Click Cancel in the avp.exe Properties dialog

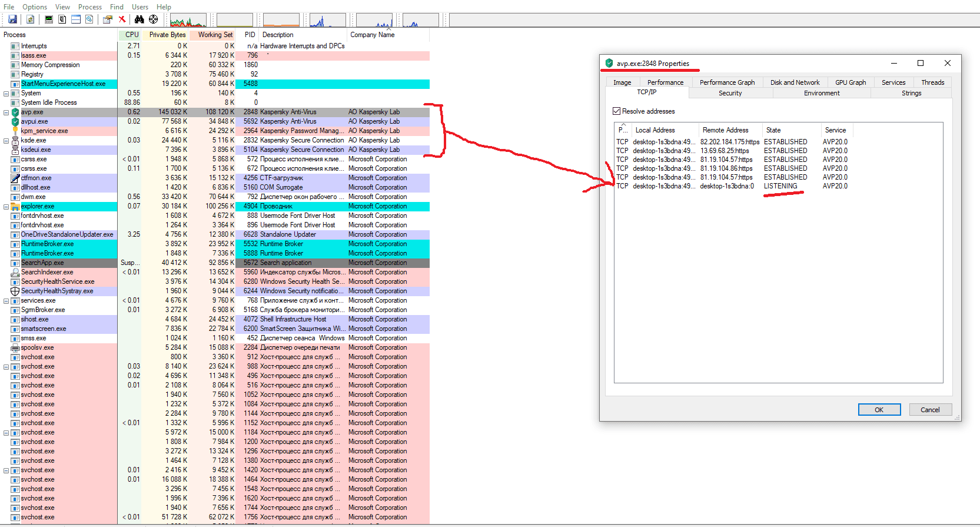pos(930,410)
